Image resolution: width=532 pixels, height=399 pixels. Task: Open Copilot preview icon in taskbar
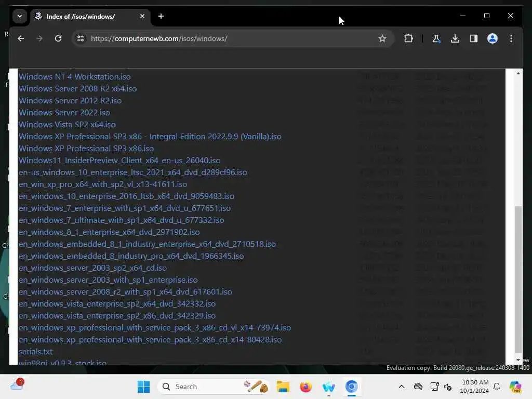click(x=515, y=387)
